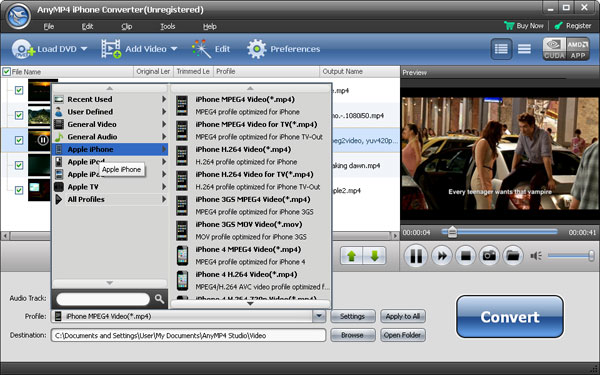Viewport: 600px width, 375px height.
Task: Click the Register key icon
Action: pyautogui.click(x=559, y=26)
